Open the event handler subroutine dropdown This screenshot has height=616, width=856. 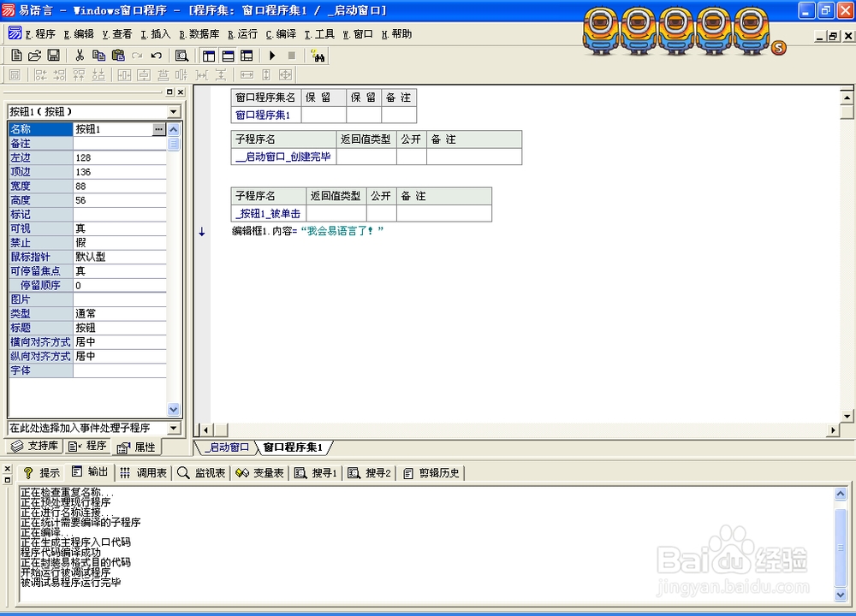174,428
